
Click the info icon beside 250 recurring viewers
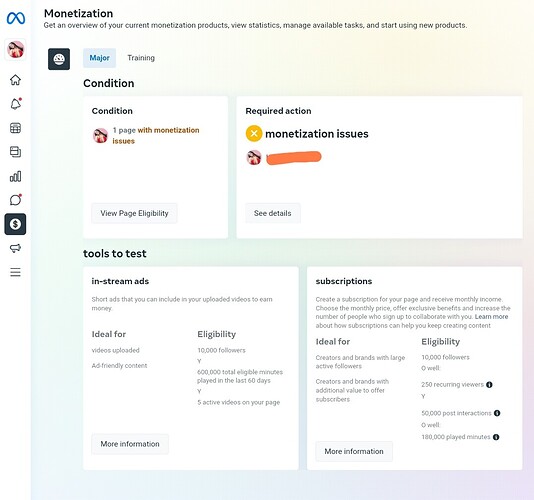point(489,385)
